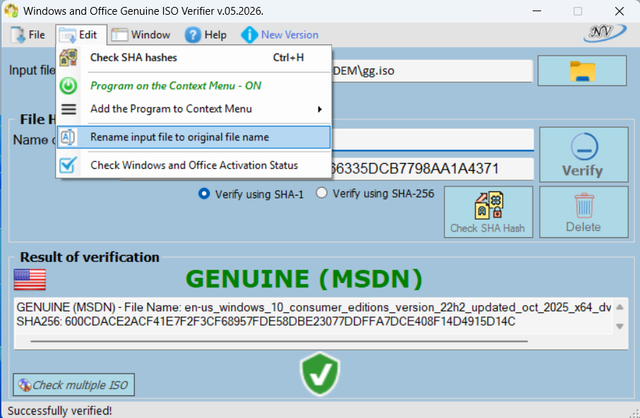Close the ISO Verifier window
Image resolution: width=640 pixels, height=418 pixels.
pyautogui.click(x=620, y=11)
